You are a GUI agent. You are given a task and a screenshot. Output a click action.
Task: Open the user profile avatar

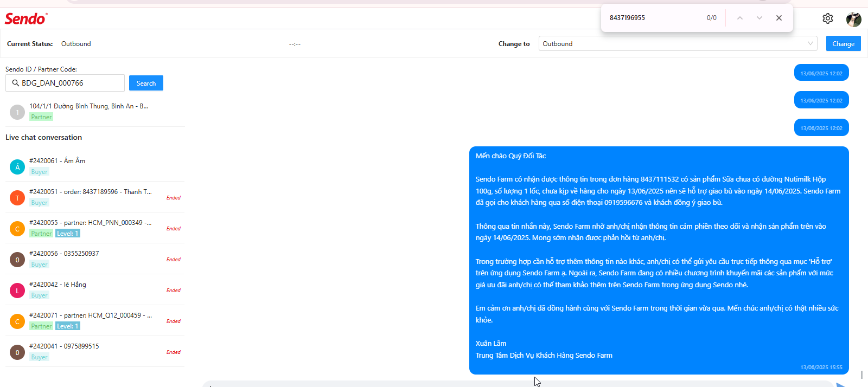point(854,19)
